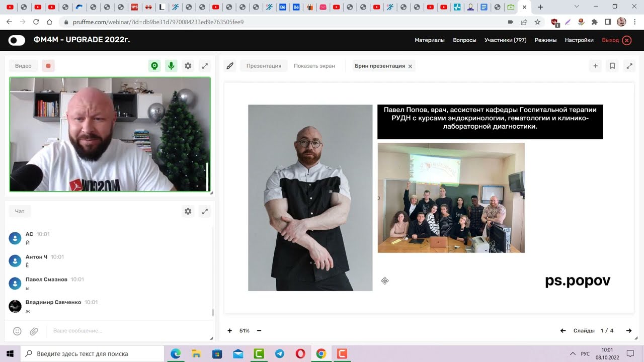Switch to Презентация tab
This screenshot has width=644, height=362.
tap(264, 66)
